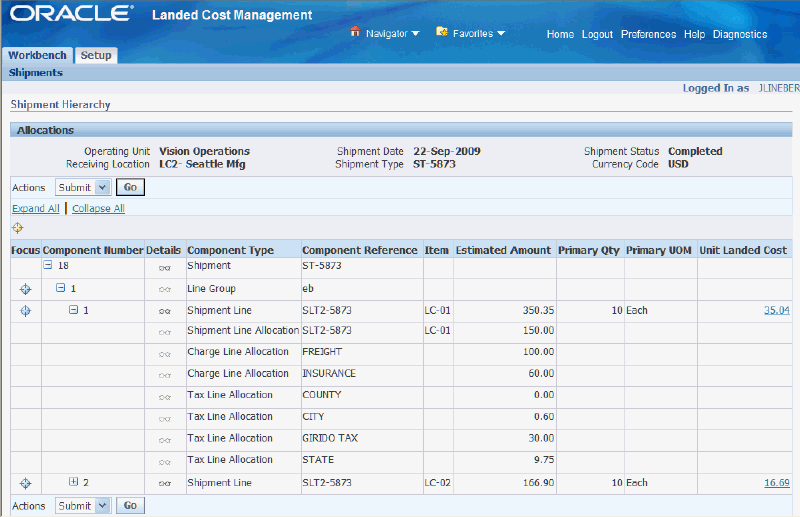Click the focus icon above the table
800x517 pixels.
click(18, 228)
